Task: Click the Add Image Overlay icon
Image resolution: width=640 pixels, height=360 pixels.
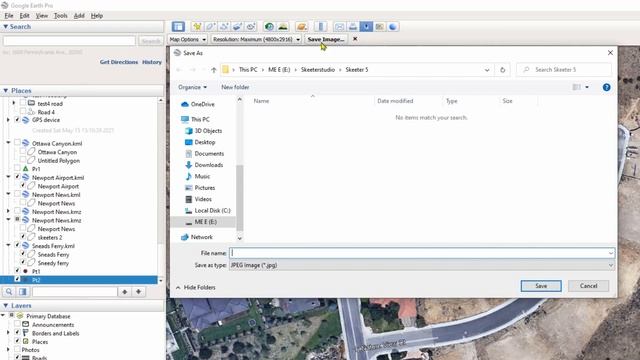Action: point(238,27)
